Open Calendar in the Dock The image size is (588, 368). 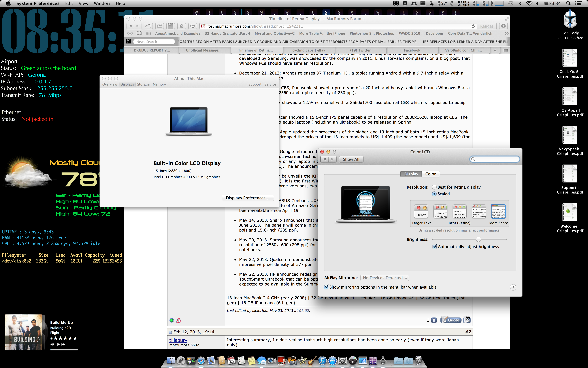click(x=231, y=360)
